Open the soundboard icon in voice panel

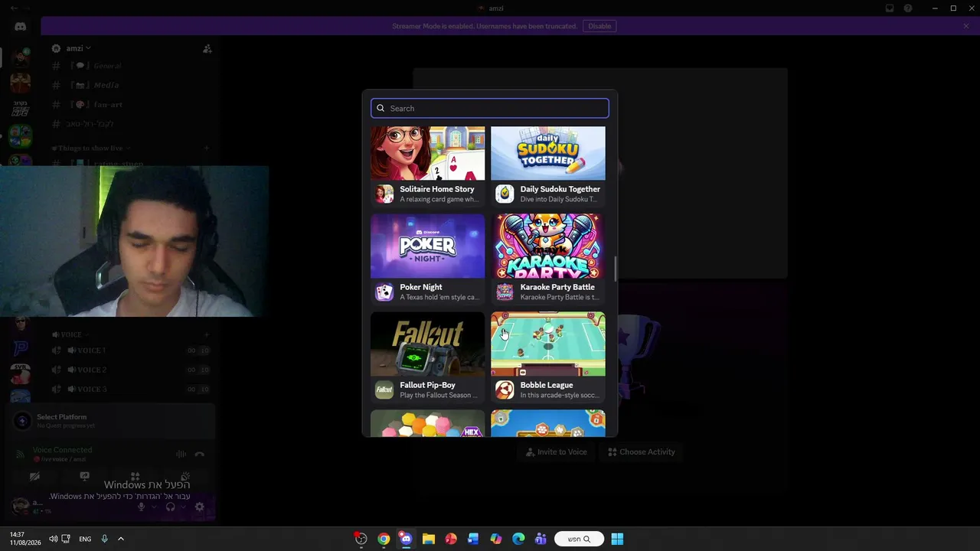click(185, 476)
